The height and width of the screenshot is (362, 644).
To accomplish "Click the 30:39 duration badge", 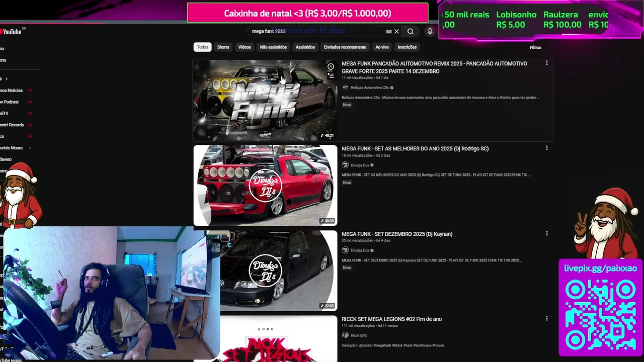I will point(327,221).
